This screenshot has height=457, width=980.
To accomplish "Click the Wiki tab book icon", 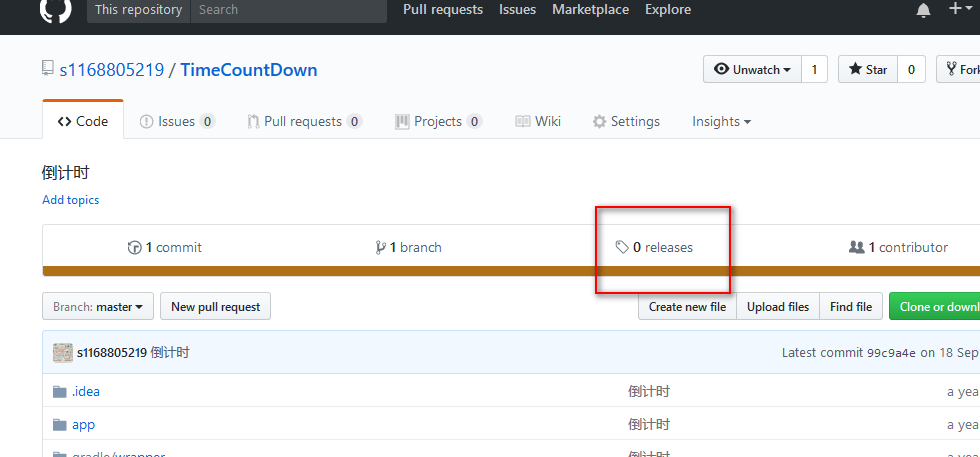I will 522,121.
